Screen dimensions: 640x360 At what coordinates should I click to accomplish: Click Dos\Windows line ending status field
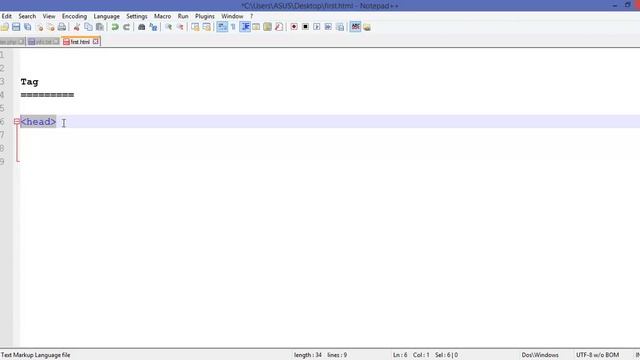(x=540, y=355)
